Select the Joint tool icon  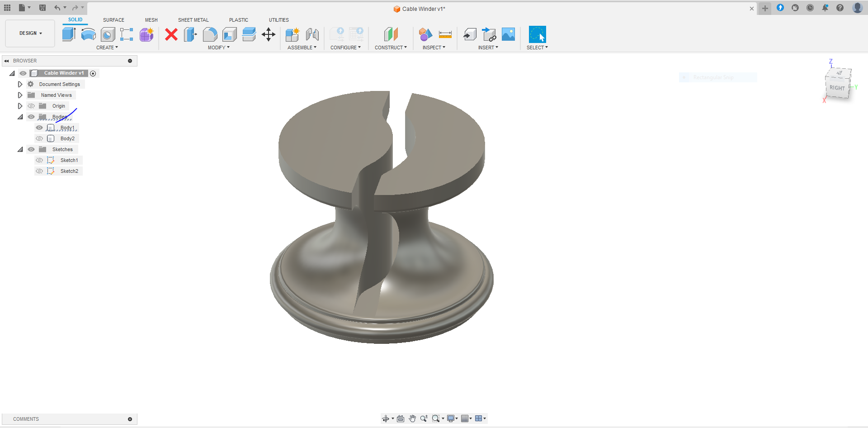pyautogui.click(x=312, y=34)
